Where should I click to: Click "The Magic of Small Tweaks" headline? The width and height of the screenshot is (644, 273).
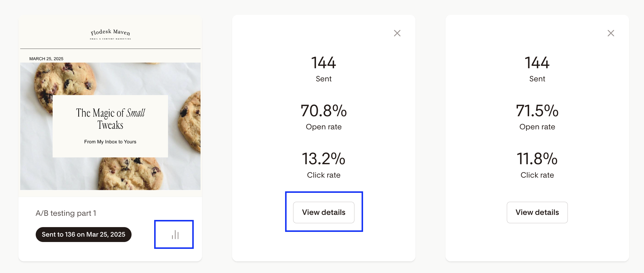[x=110, y=119]
